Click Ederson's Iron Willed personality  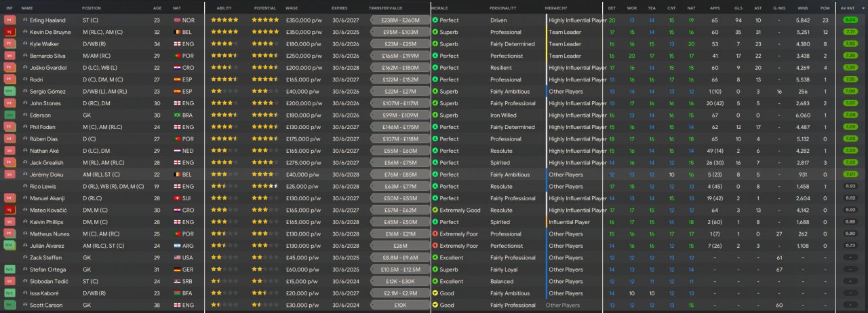point(503,115)
